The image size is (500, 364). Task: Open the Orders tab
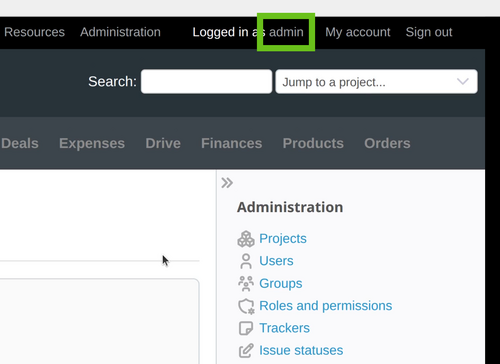coord(387,143)
